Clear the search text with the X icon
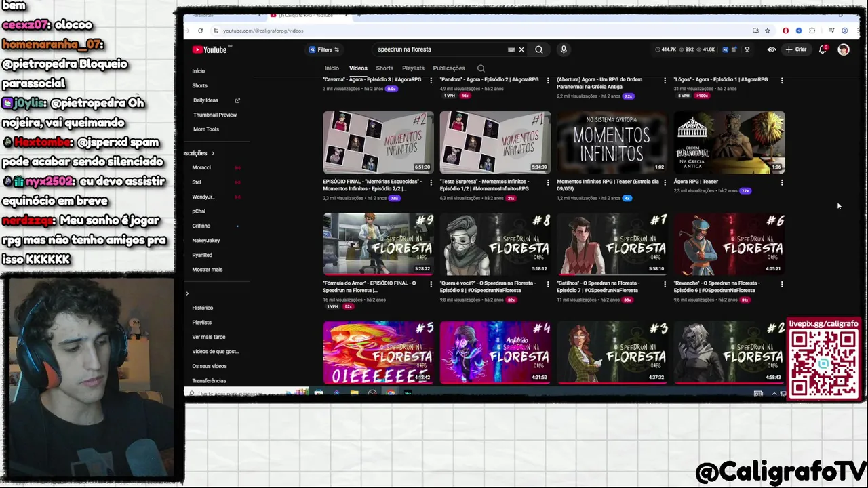This screenshot has width=868, height=488. (521, 49)
